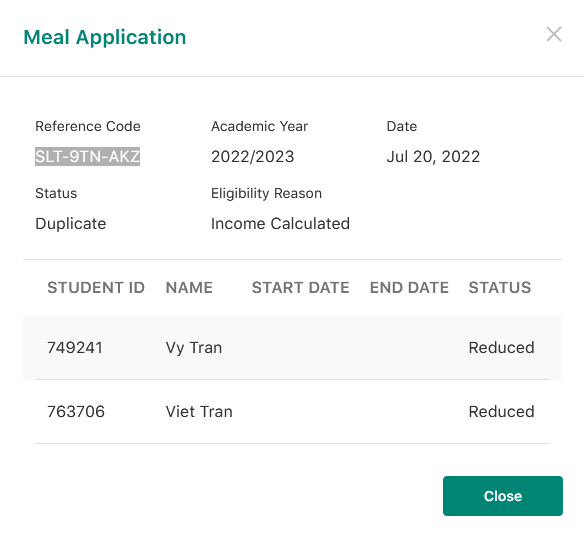Click the Income Calculated eligibility reason
This screenshot has width=584, height=539.
(x=280, y=223)
